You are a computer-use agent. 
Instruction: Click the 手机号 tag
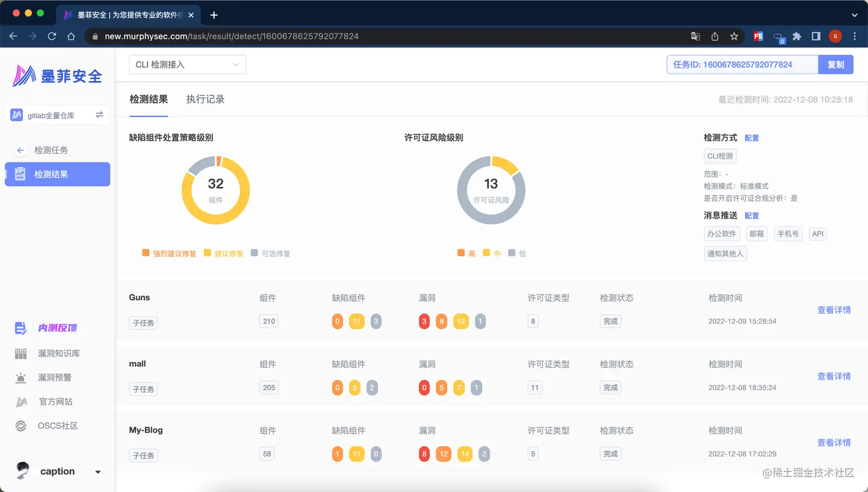click(x=788, y=234)
